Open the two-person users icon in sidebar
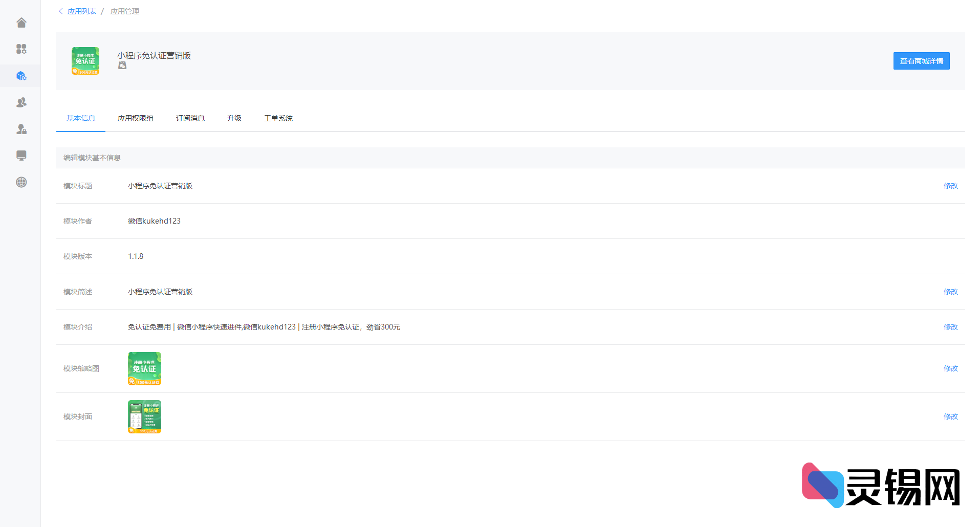This screenshot has width=980, height=527. click(x=21, y=102)
